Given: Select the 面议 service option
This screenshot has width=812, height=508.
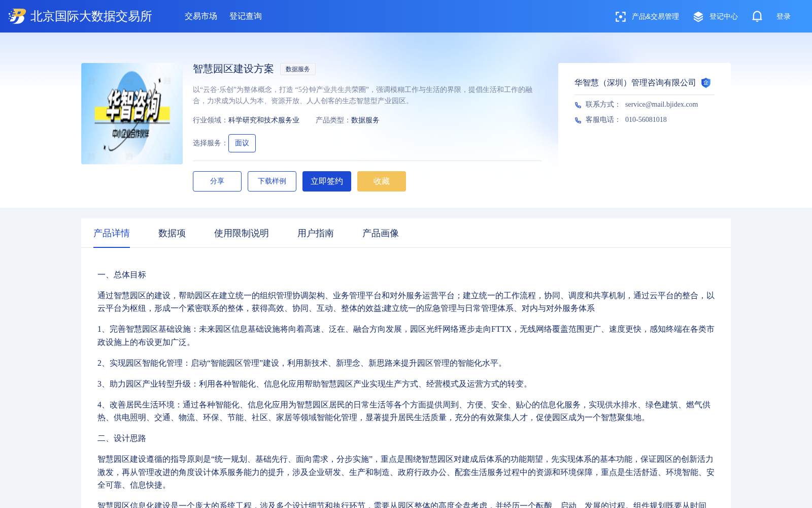Looking at the screenshot, I should point(242,143).
